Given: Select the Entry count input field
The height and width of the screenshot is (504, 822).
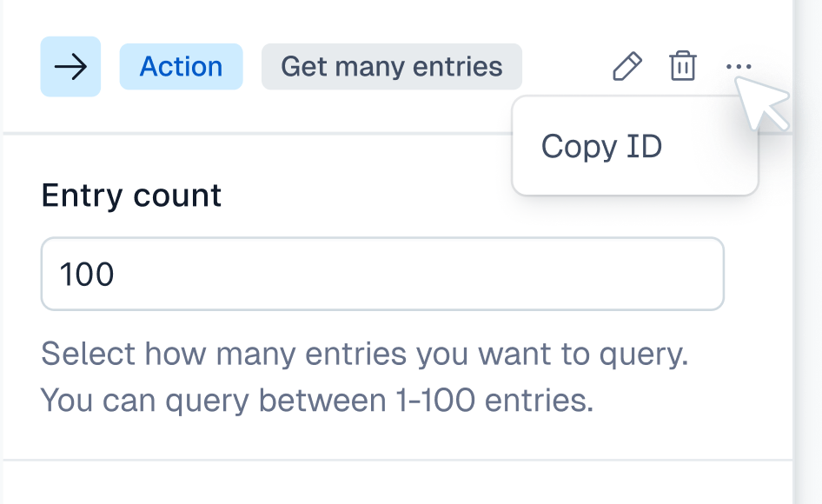Looking at the screenshot, I should (x=382, y=273).
